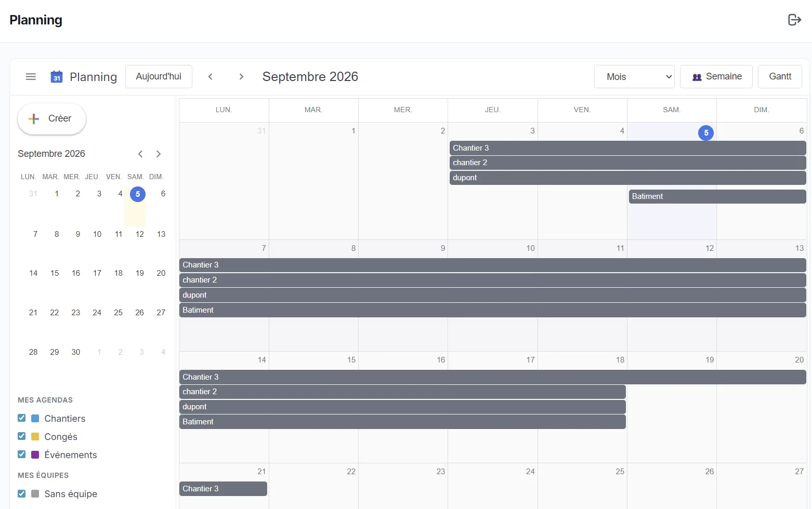812x509 pixels.
Task: Click the blue Chantiers color swatch
Action: [x=35, y=418]
